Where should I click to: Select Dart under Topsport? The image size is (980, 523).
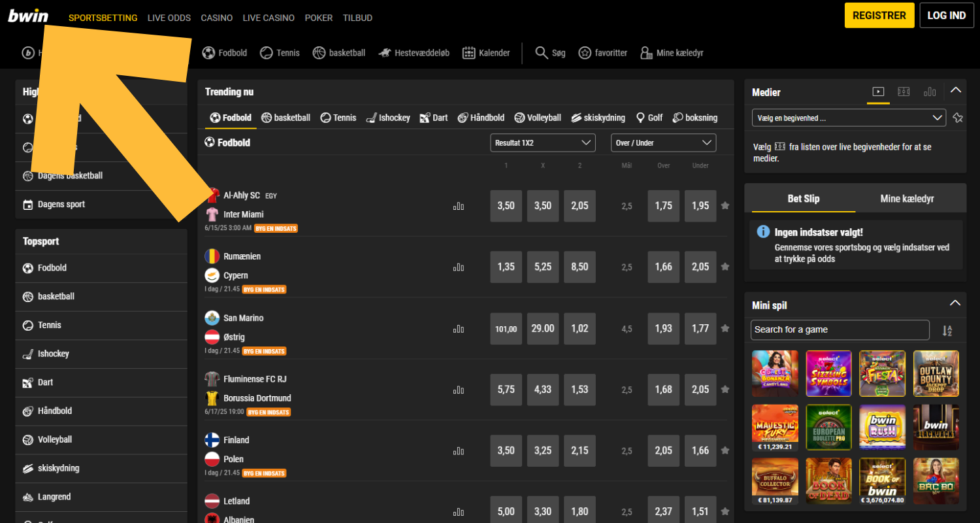(x=101, y=382)
